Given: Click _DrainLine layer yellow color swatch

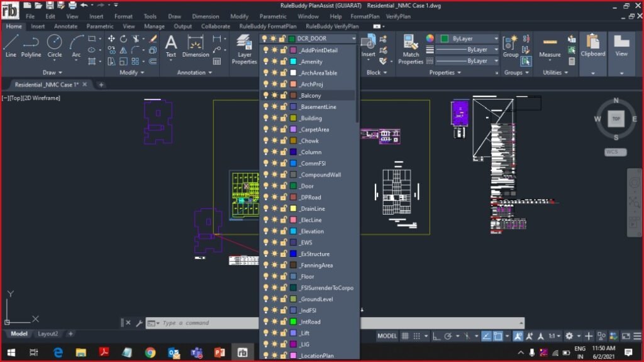Looking at the screenshot, I should coord(293,208).
